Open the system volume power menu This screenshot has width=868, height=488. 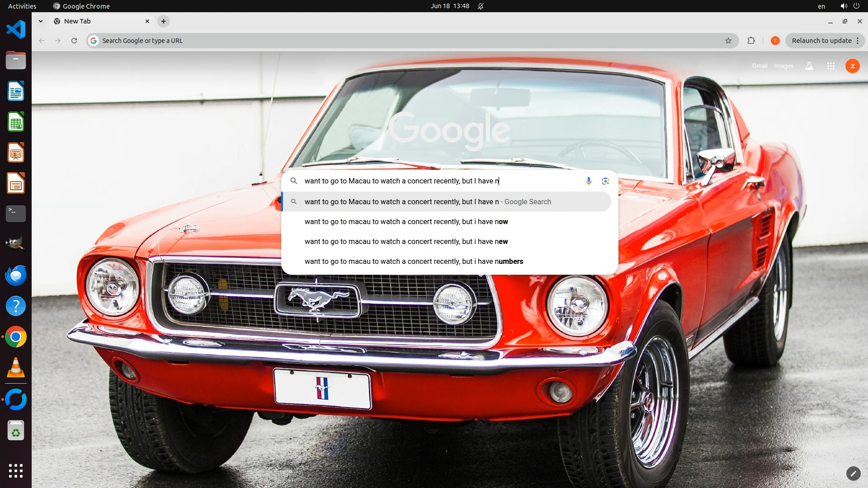(x=849, y=6)
